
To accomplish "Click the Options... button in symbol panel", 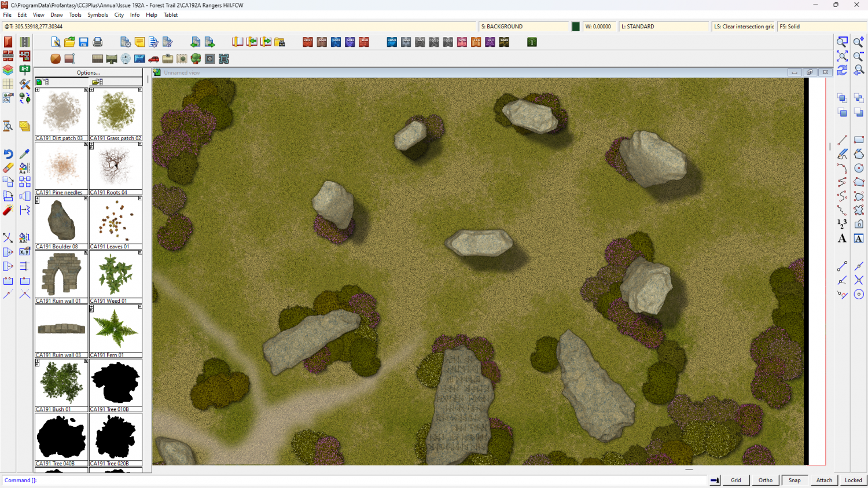I will point(89,72).
